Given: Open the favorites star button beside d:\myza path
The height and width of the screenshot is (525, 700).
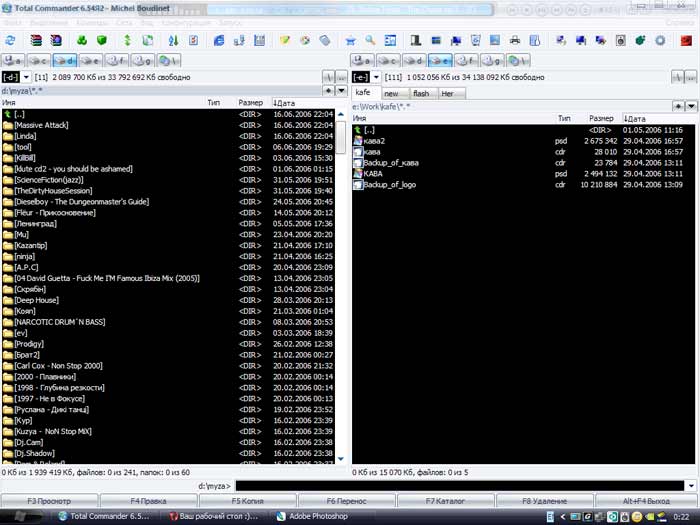Looking at the screenshot, I should click(329, 91).
